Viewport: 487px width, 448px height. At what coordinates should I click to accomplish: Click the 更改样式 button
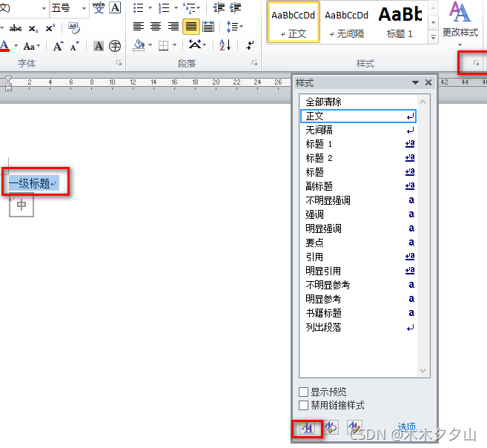[460, 23]
